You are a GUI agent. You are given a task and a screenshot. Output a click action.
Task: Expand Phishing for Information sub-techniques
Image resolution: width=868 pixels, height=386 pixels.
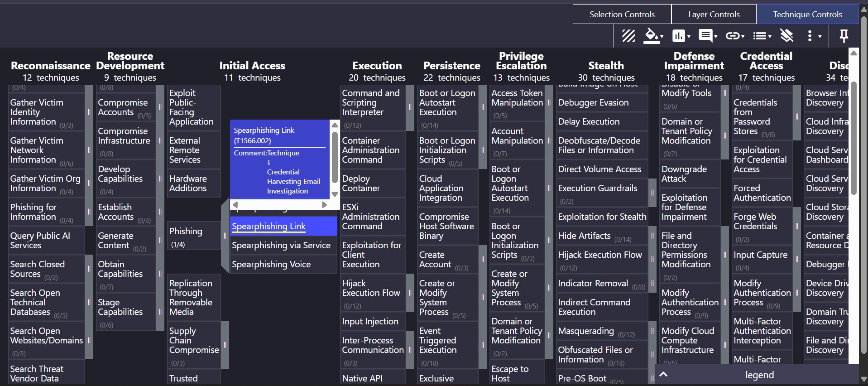pyautogui.click(x=89, y=212)
